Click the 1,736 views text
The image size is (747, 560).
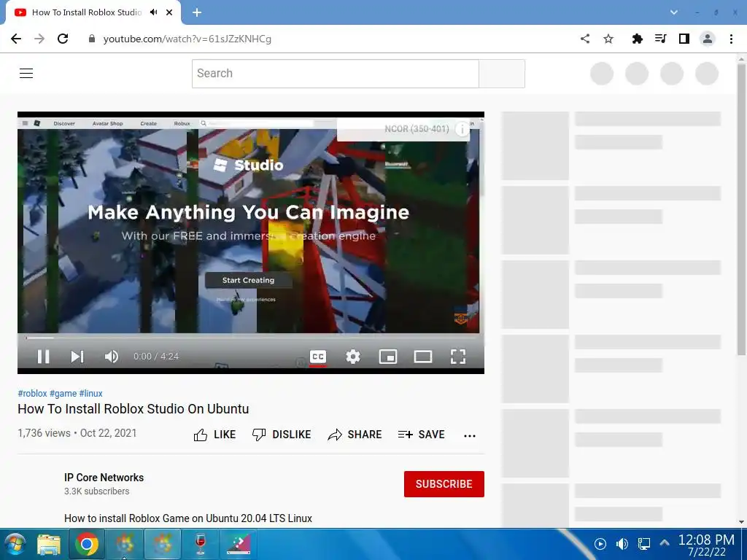44,433
